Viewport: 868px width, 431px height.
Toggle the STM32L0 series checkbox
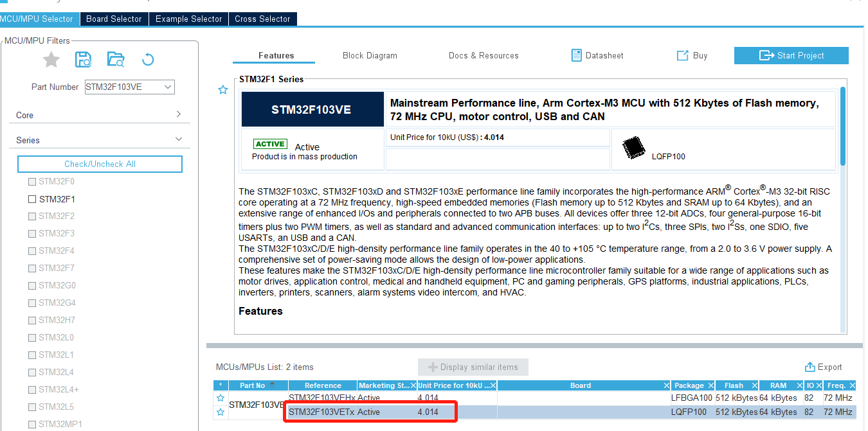(x=32, y=338)
